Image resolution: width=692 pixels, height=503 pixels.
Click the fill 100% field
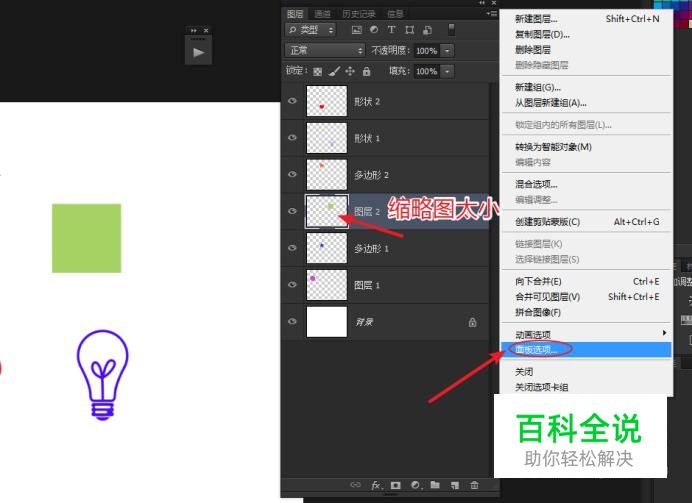pos(426,71)
